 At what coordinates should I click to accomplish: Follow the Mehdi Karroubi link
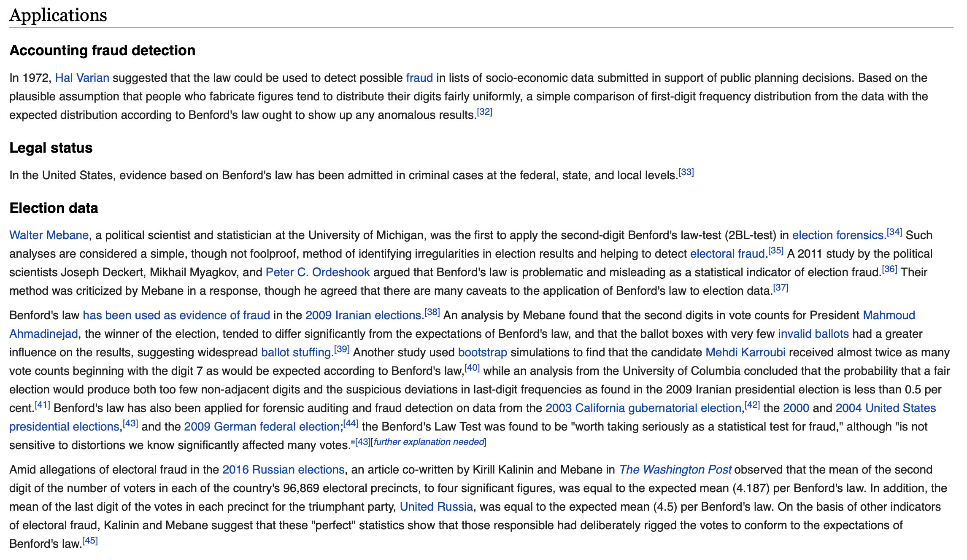click(746, 353)
